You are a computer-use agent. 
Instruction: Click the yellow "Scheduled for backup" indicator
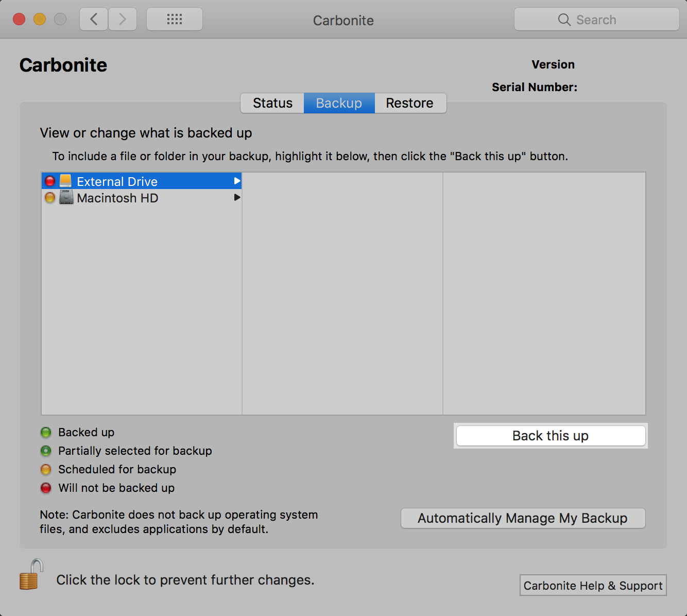(46, 469)
